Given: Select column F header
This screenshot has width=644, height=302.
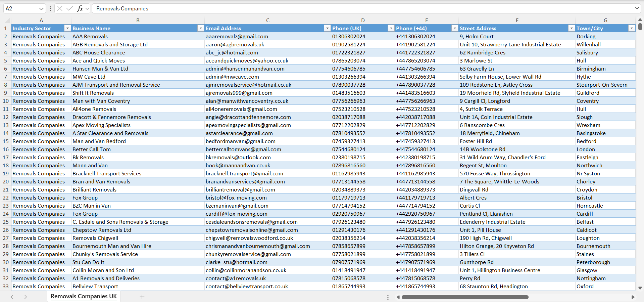Looking at the screenshot, I should point(517,20).
